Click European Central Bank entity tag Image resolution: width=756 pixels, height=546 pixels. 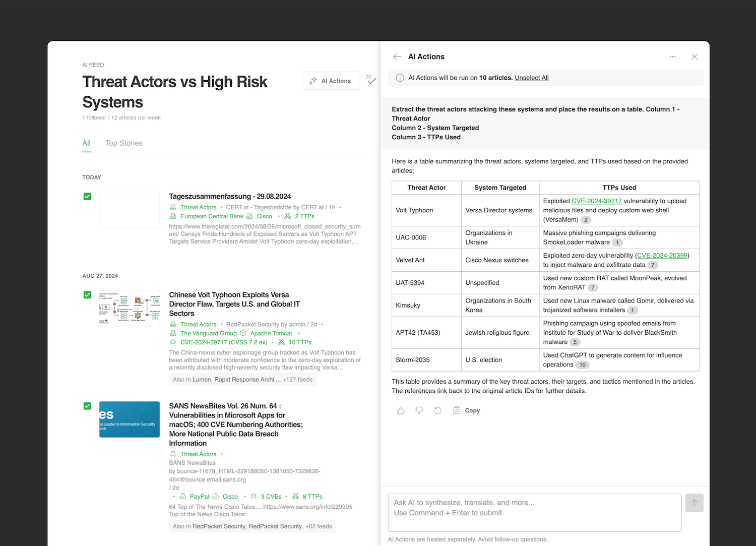pyautogui.click(x=212, y=216)
